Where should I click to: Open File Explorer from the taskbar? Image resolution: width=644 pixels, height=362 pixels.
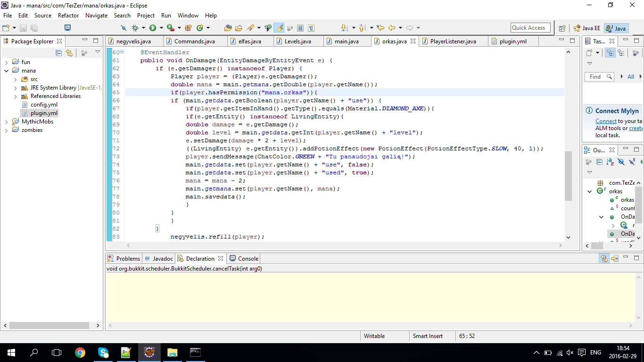[172, 352]
